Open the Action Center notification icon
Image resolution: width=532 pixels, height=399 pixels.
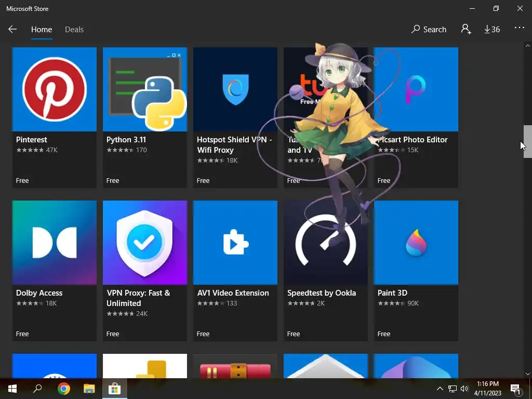point(516,389)
